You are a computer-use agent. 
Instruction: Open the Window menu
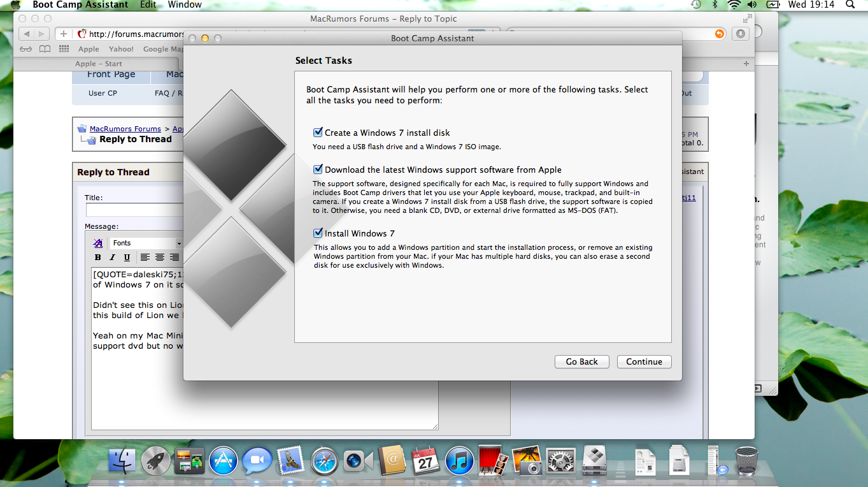[185, 4]
